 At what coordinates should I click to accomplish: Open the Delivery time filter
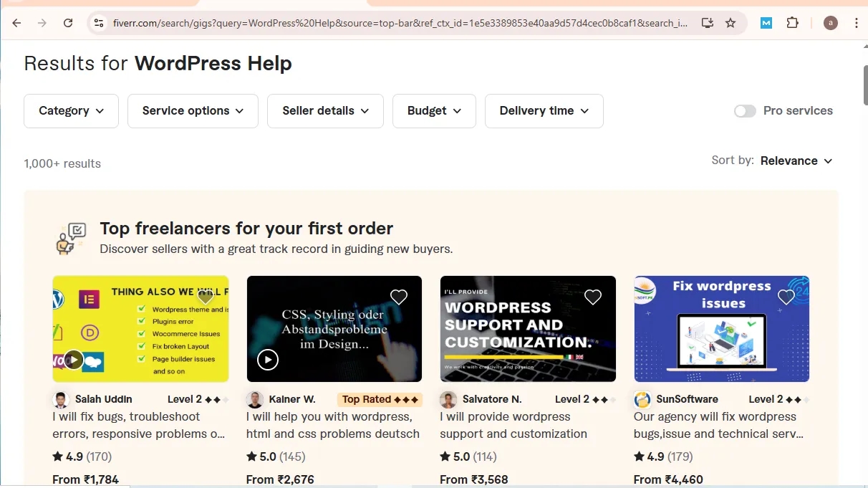click(544, 111)
